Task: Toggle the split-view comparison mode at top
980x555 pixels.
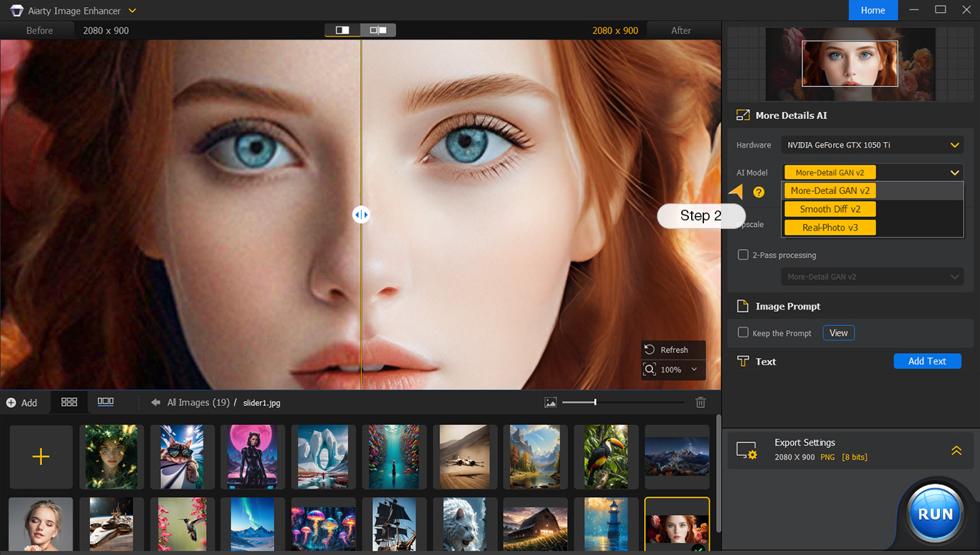Action: pos(379,30)
